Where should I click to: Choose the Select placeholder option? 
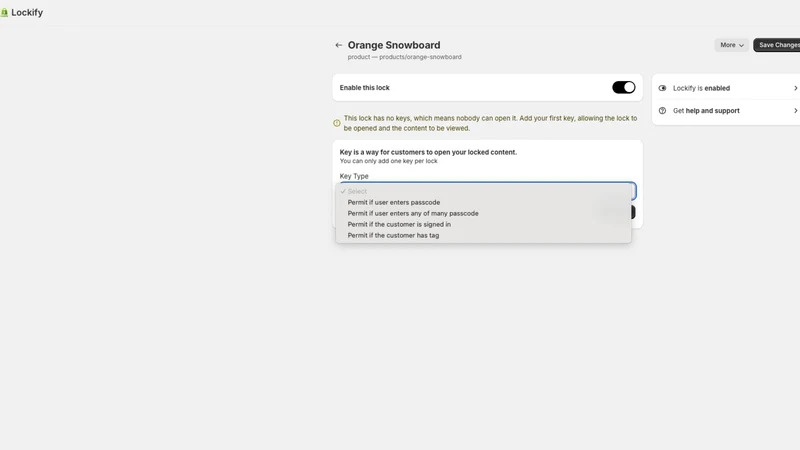(x=483, y=191)
